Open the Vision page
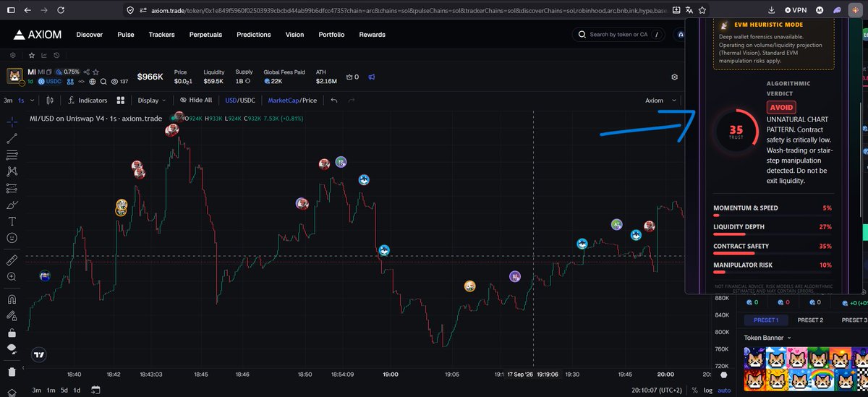868x397 pixels. tap(294, 34)
